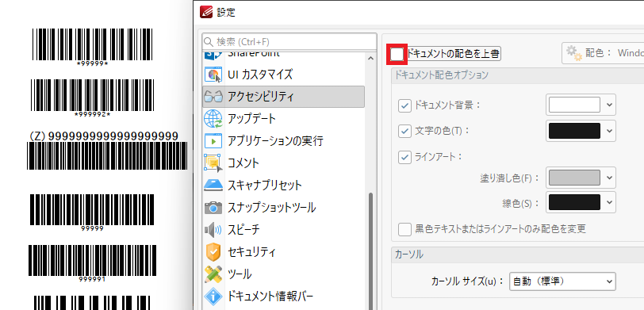The height and width of the screenshot is (310, 644).
Task: Open ドキュメント背景 color dropdown arrow
Action: tap(609, 105)
